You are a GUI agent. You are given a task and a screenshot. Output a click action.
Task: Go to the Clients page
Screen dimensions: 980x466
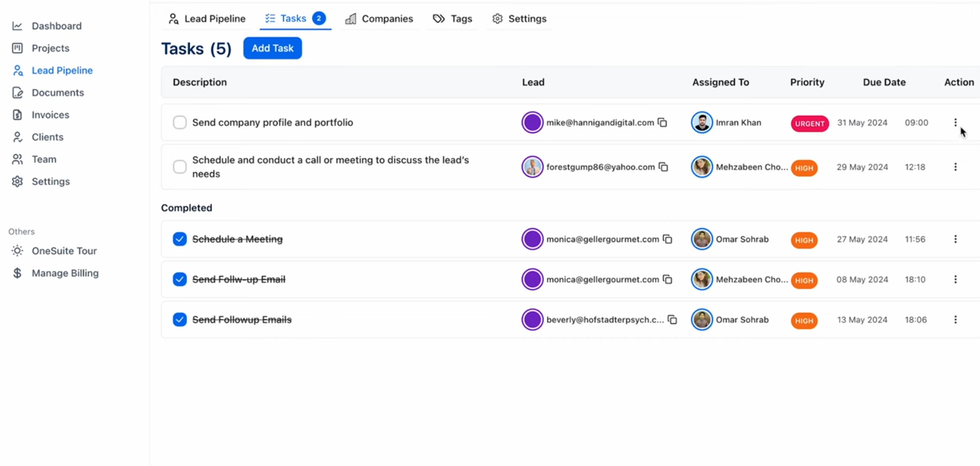(x=48, y=137)
